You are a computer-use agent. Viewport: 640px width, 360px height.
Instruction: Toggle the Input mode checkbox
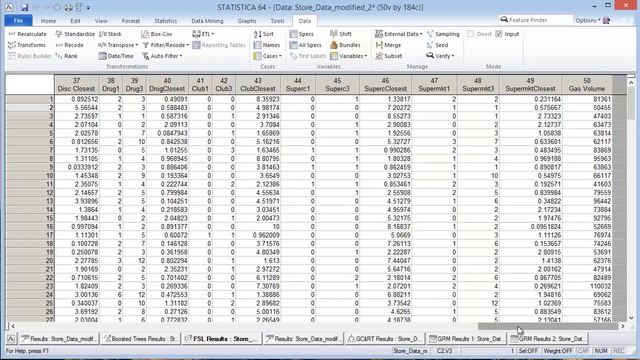pos(499,34)
